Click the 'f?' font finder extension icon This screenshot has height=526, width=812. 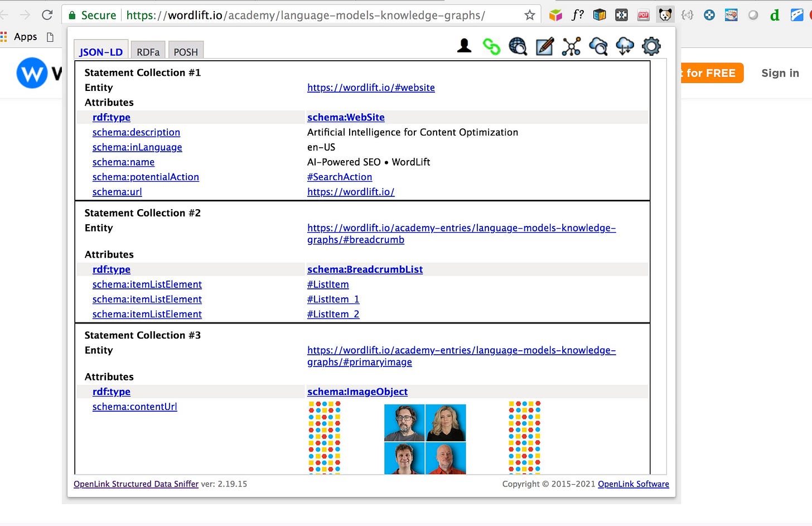pyautogui.click(x=578, y=15)
